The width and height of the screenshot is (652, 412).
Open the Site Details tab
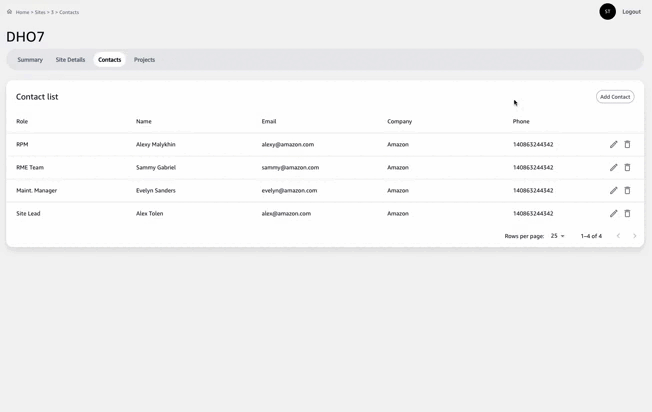pyautogui.click(x=70, y=60)
